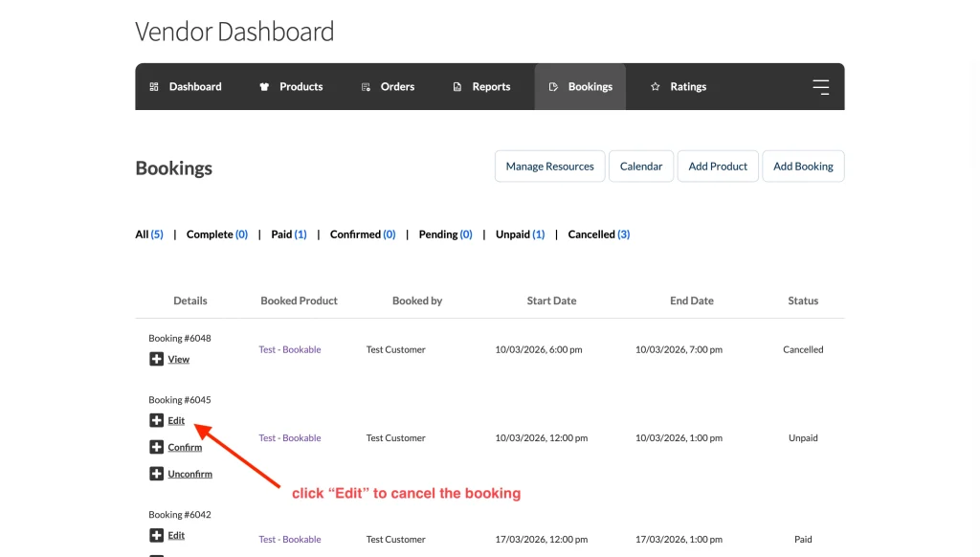Click start date 10/03/2026, 12:00 pm
This screenshot has height=557, width=980.
tap(542, 437)
